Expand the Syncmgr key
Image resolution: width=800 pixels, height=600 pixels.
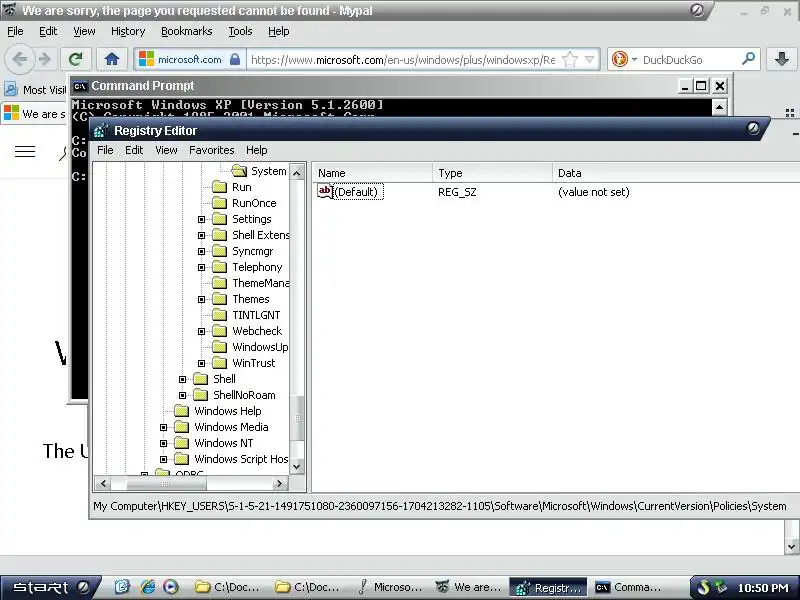coord(202,252)
